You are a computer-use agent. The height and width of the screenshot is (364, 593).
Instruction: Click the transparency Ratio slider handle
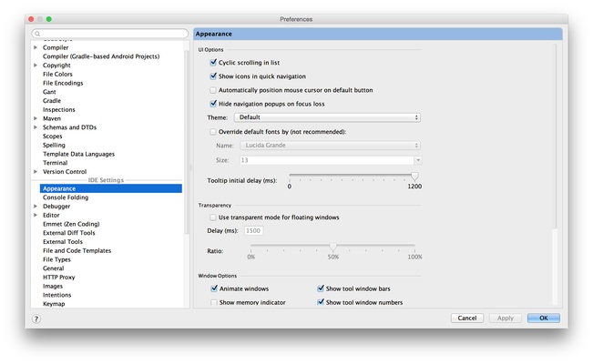(332, 247)
